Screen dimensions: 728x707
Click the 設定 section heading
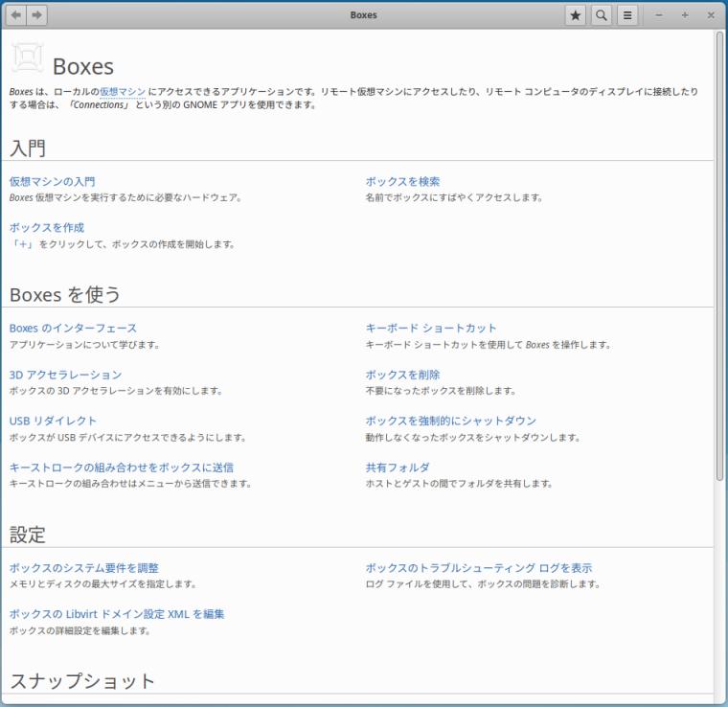(x=28, y=535)
